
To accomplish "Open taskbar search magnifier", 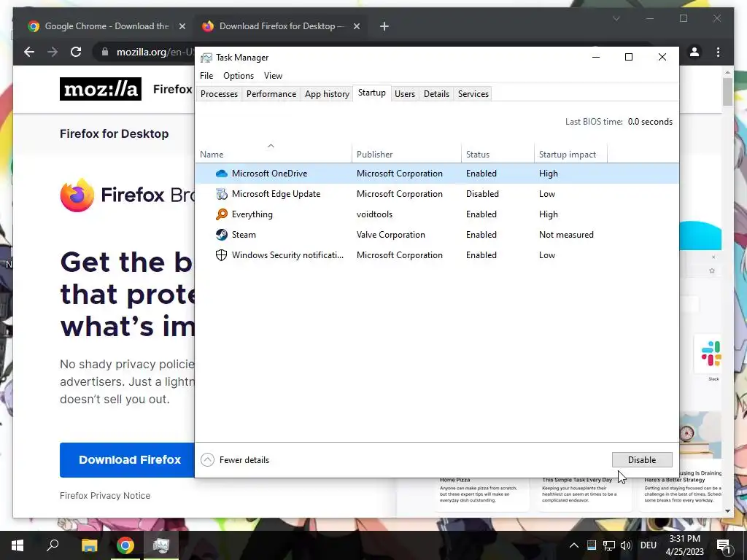I will tap(53, 545).
